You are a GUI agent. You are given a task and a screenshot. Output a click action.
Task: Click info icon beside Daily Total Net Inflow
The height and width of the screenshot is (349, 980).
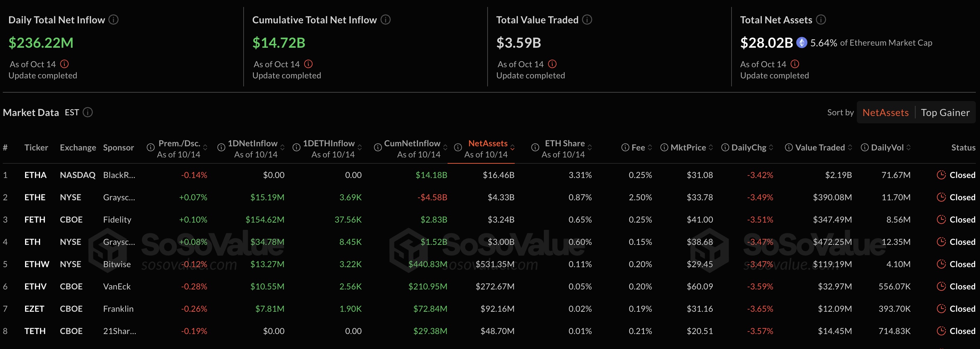(113, 20)
